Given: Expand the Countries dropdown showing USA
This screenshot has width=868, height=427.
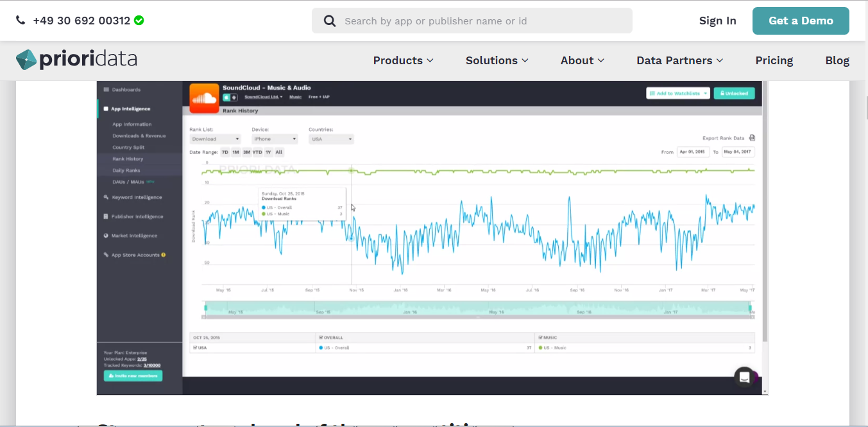Looking at the screenshot, I should point(331,139).
